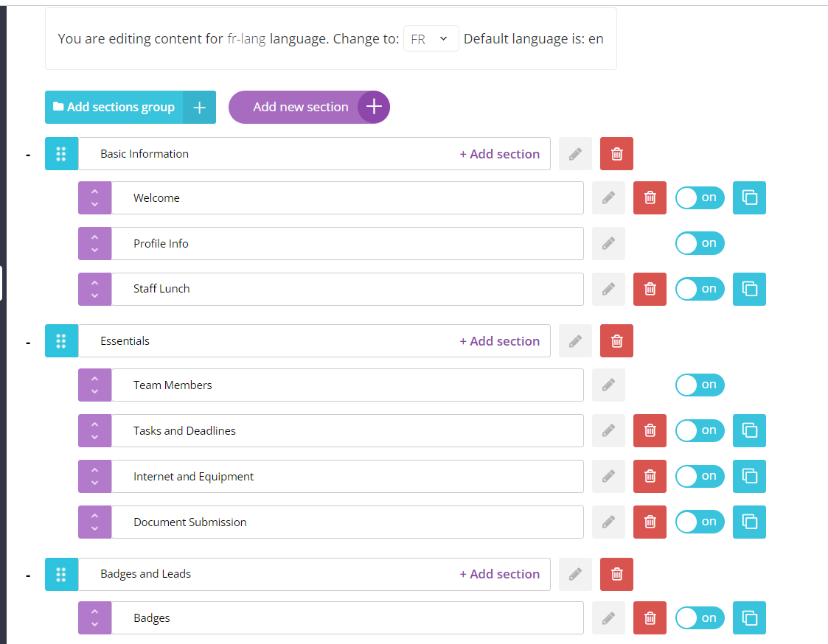Click Add sections group button
The image size is (828, 644).
tap(131, 107)
